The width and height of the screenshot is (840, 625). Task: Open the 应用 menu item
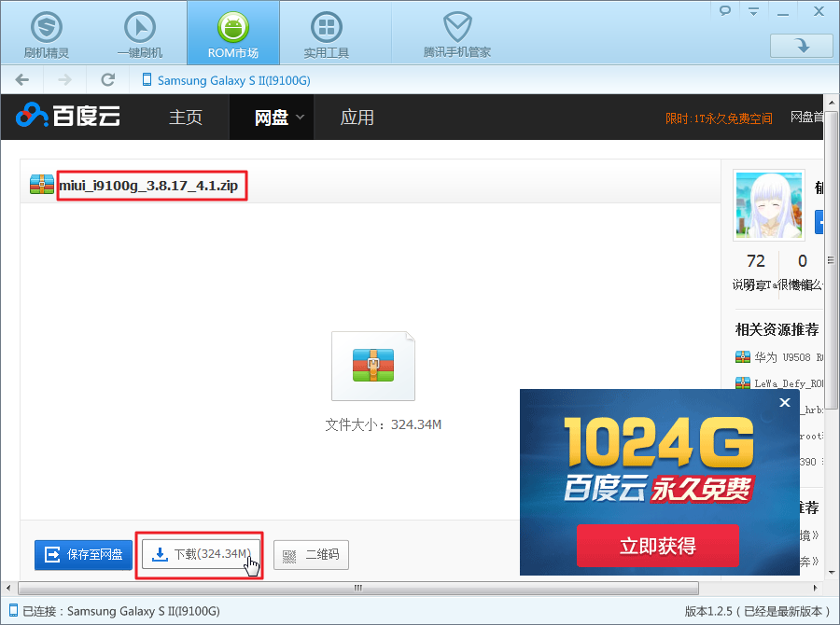point(357,118)
